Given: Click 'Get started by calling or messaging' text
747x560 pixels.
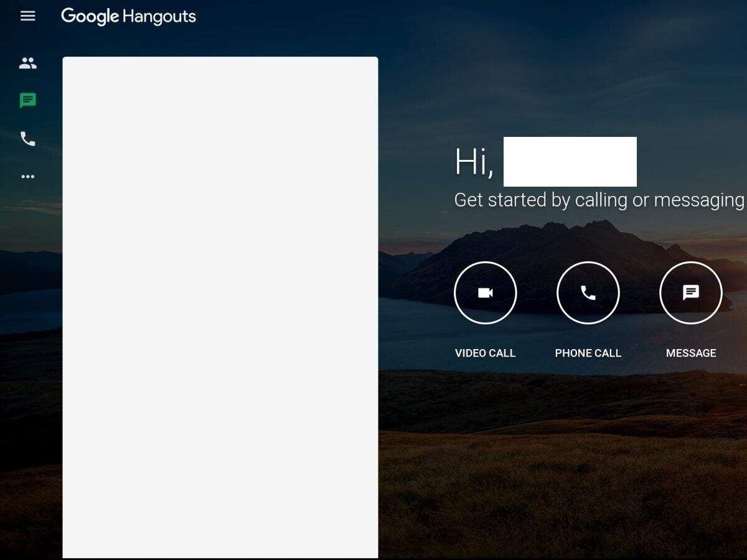Looking at the screenshot, I should click(x=599, y=200).
